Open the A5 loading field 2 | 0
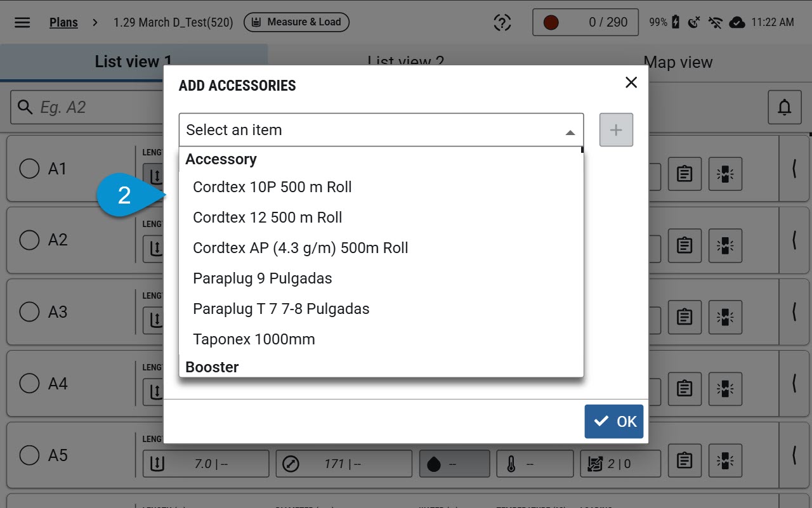 pos(620,464)
